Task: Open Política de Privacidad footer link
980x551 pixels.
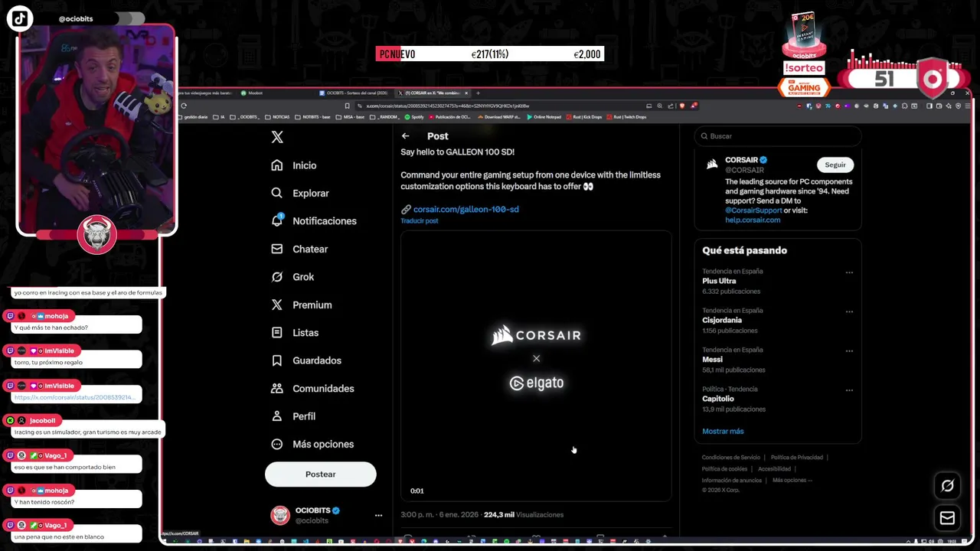Action: [796, 458]
